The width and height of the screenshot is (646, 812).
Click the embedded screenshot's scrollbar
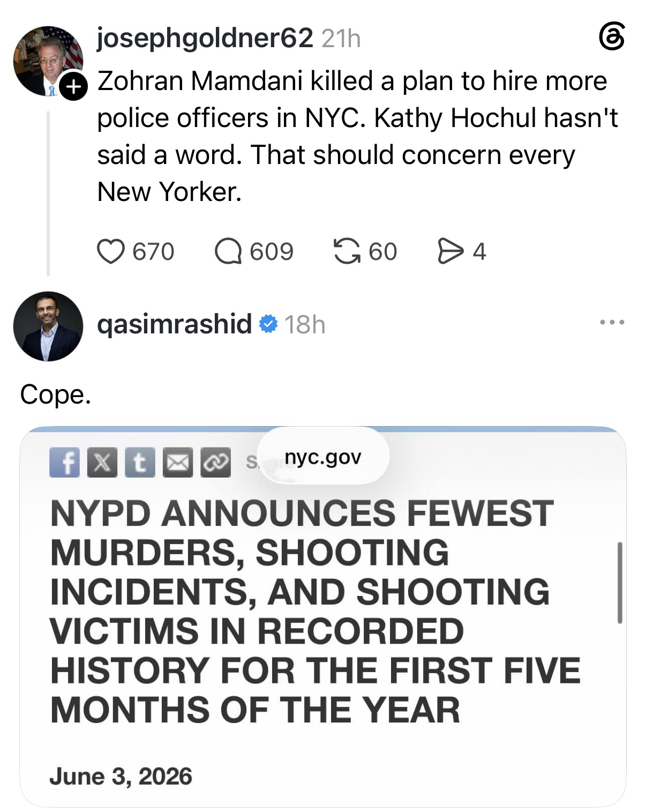click(x=620, y=583)
